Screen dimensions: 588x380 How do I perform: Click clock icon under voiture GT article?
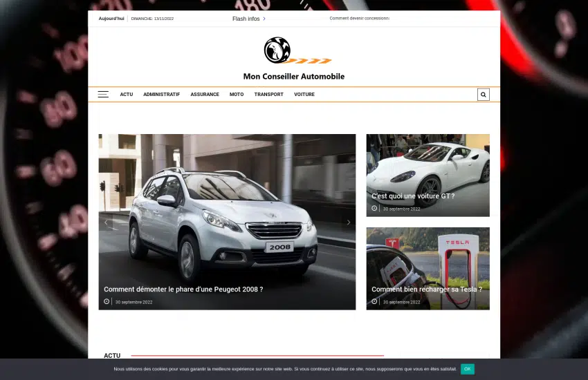(x=374, y=208)
